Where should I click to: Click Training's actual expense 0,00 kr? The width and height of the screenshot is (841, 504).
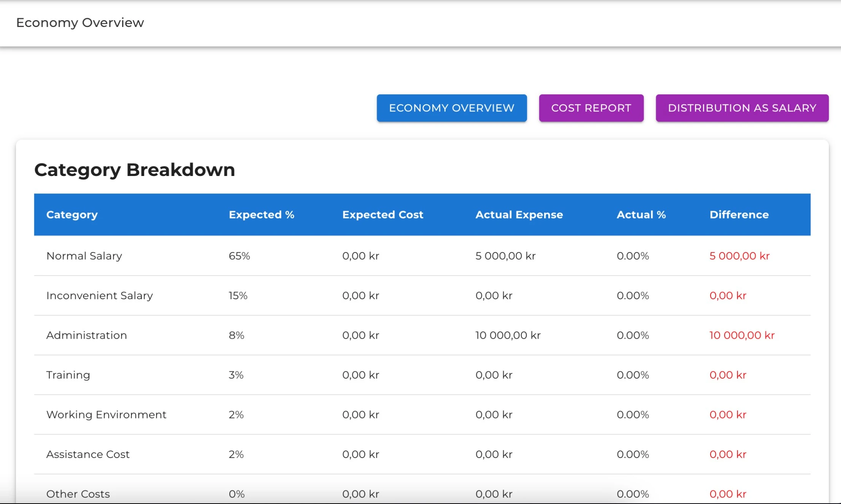[x=494, y=375]
